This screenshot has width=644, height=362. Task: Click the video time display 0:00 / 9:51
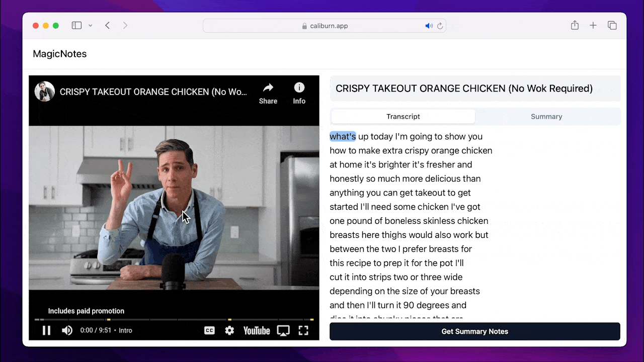click(96, 330)
